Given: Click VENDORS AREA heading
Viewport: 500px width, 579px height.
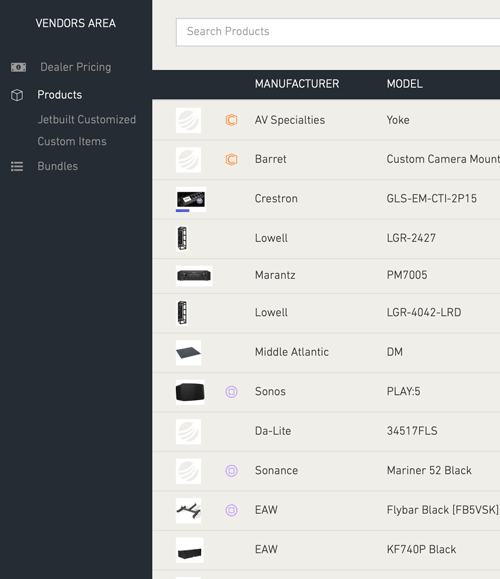Looking at the screenshot, I should (x=76, y=23).
